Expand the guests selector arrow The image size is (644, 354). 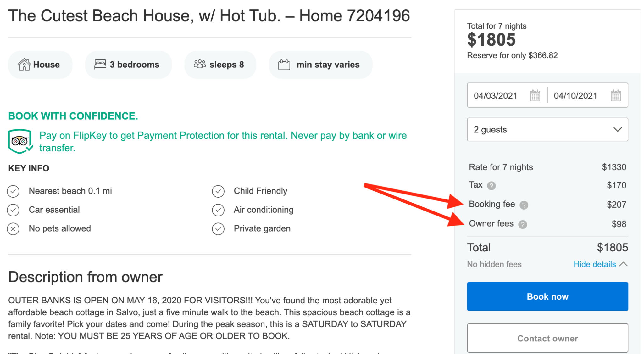[618, 129]
